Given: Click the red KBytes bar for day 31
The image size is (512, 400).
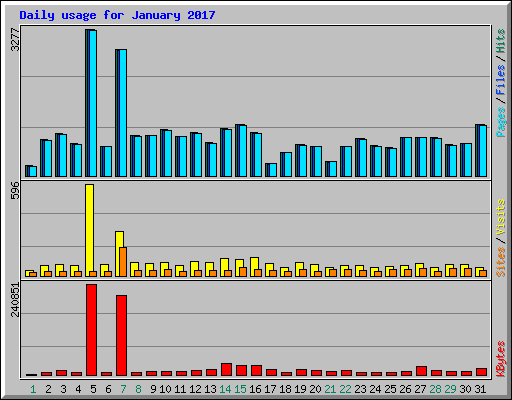Looking at the screenshot, I should pos(481,372).
